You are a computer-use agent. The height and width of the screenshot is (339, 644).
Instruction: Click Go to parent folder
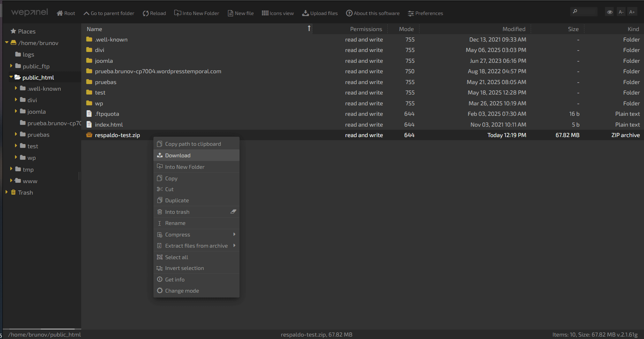109,13
